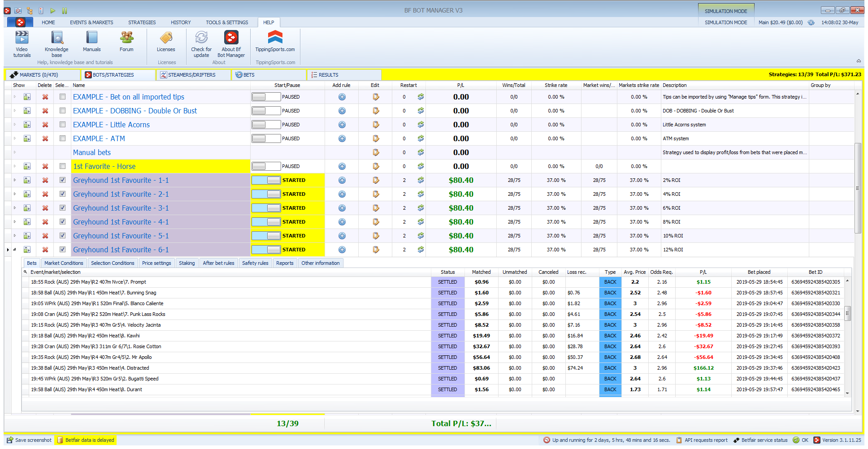Expand the Manual bets row
Screen dimensions: 868x449
click(15, 152)
